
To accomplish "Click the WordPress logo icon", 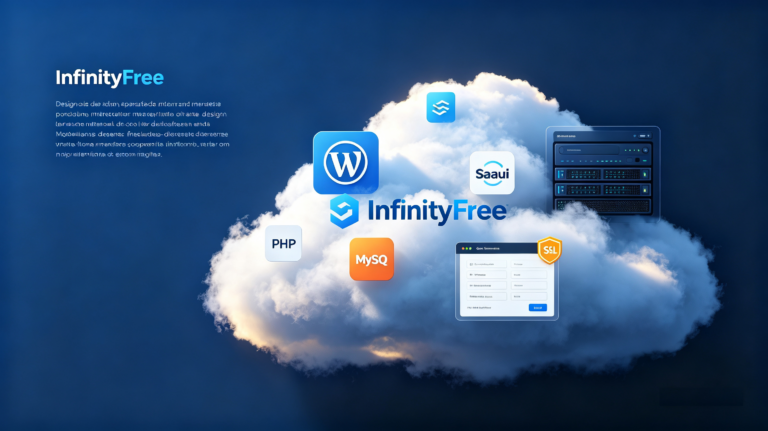I will click(x=346, y=163).
